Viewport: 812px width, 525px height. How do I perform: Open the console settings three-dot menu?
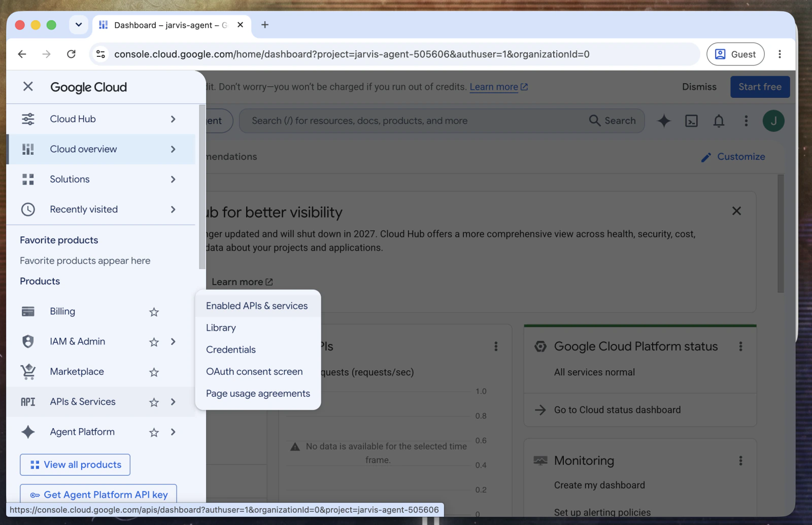746,121
